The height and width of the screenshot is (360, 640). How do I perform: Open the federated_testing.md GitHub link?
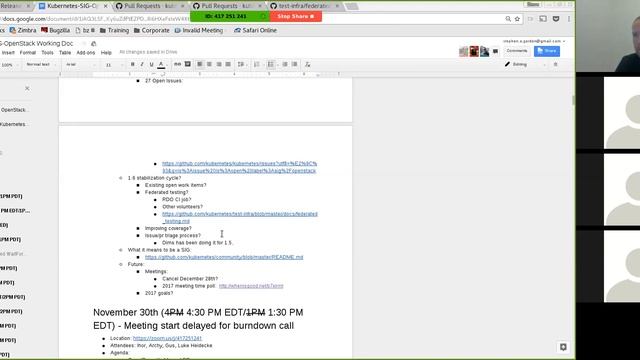[240, 218]
